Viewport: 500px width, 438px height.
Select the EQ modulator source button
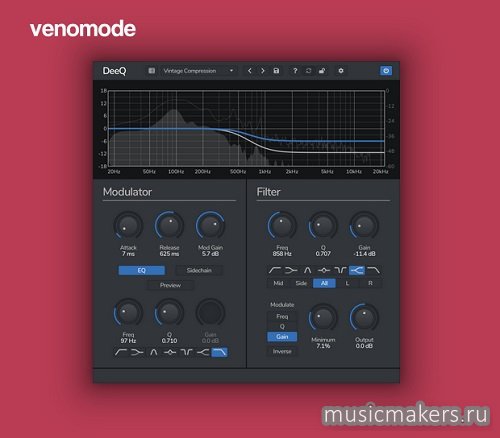click(x=142, y=270)
